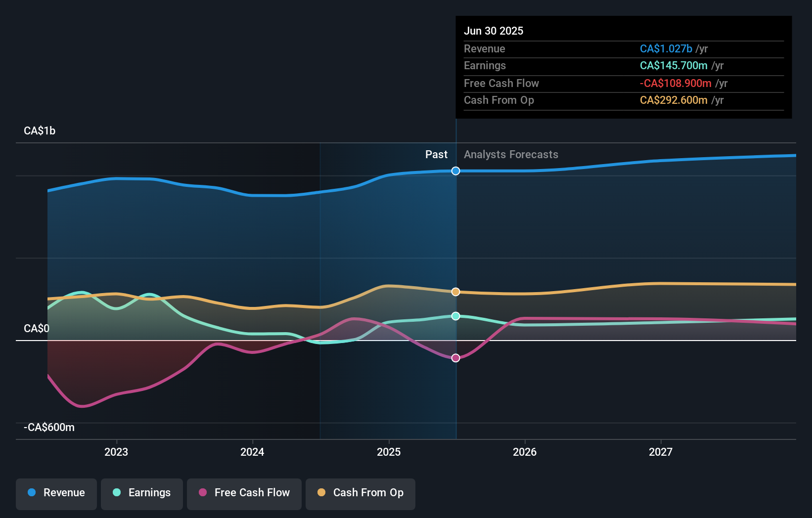Click the Free Cash Flow row label in tooltip
The height and width of the screenshot is (518, 812).
(501, 83)
